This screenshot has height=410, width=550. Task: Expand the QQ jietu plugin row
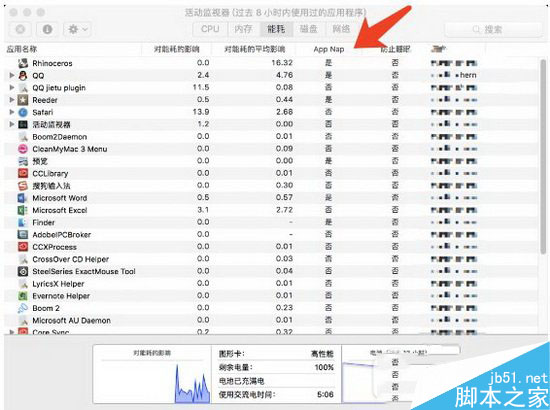click(x=12, y=87)
